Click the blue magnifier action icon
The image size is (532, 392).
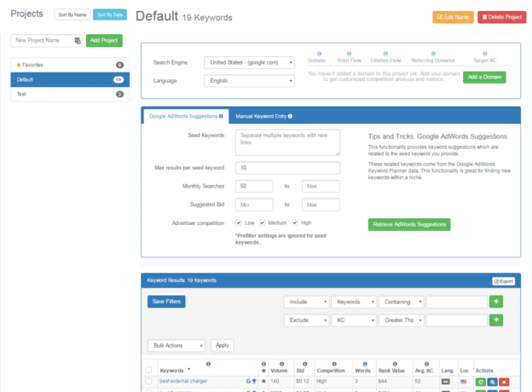tap(492, 382)
